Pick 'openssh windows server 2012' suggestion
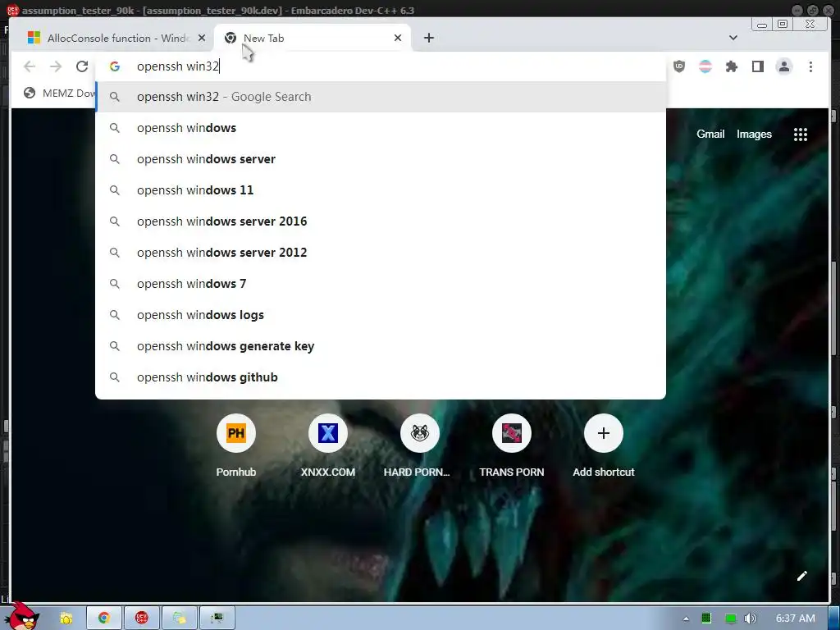 coord(381,253)
